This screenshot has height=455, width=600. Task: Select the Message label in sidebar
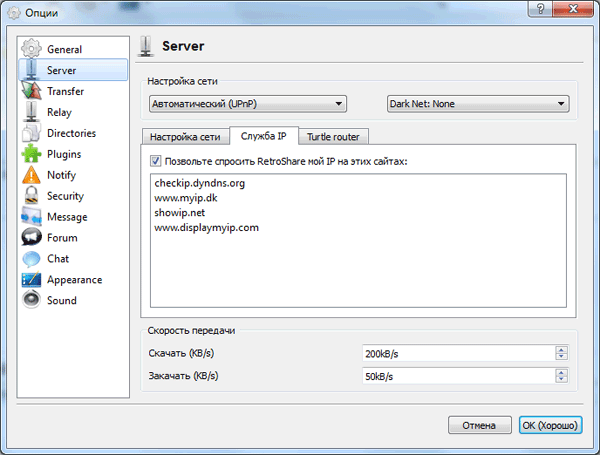(x=67, y=217)
